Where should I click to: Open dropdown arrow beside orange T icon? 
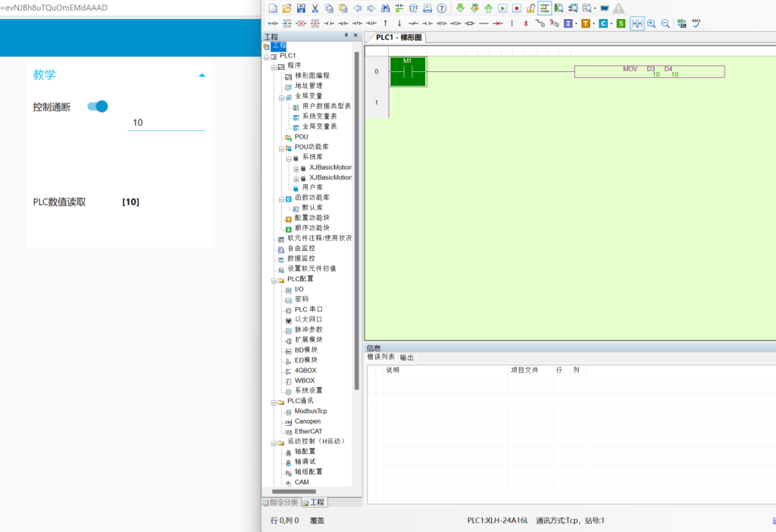tap(594, 23)
